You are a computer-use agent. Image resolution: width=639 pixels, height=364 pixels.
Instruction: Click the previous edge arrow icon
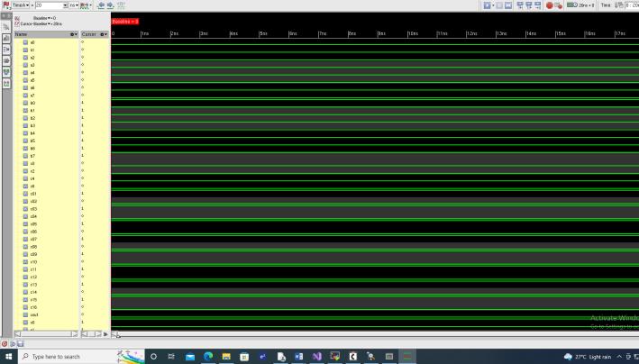coord(101,5)
